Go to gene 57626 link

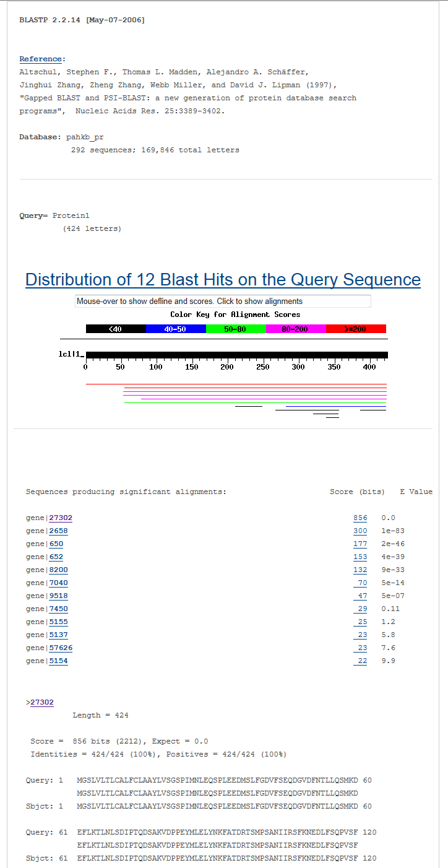point(61,648)
